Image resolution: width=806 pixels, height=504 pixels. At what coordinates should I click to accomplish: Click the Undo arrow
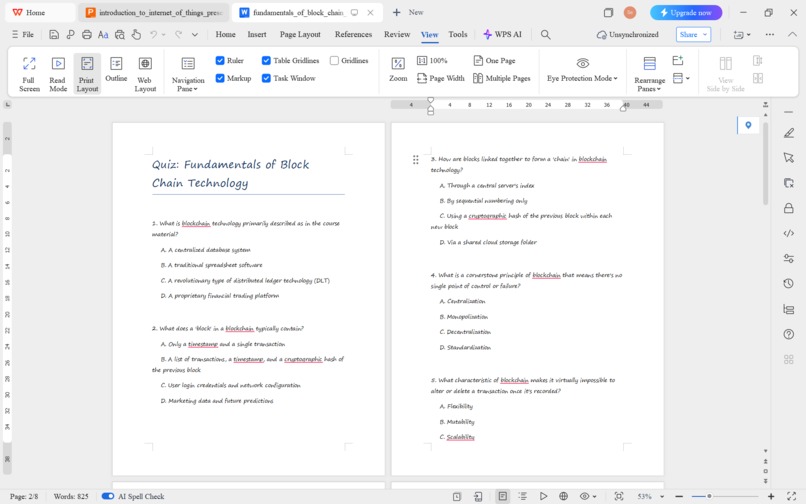[153, 34]
